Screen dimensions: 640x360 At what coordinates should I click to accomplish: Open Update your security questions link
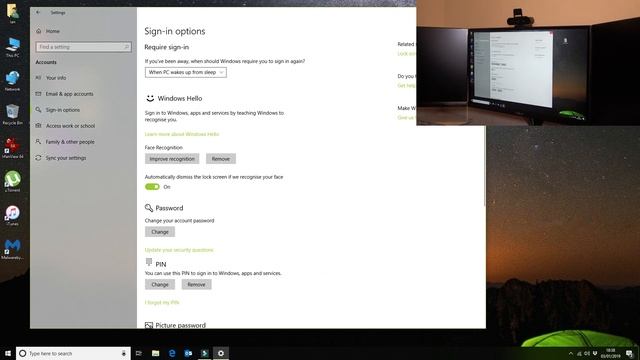(x=179, y=250)
